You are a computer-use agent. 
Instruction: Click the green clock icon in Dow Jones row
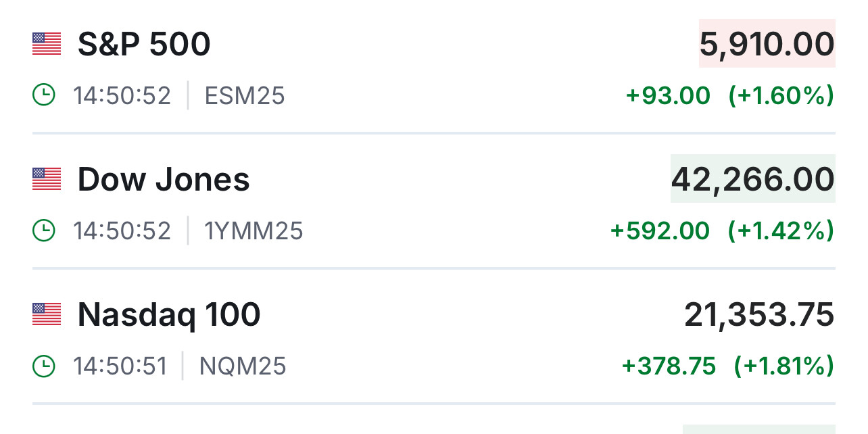[x=44, y=231]
